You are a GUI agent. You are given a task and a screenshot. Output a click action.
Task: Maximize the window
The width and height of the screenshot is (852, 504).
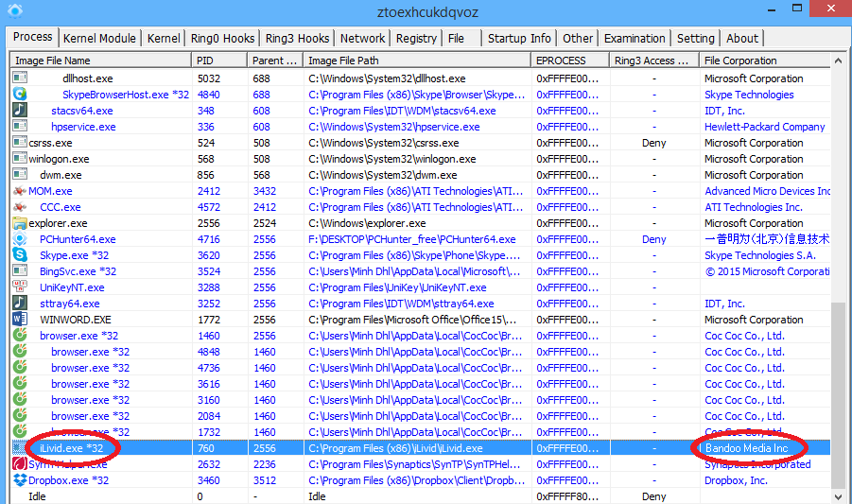[x=796, y=9]
